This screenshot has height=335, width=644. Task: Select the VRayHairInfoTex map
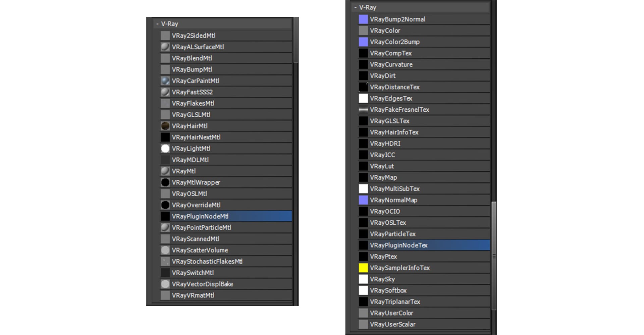click(424, 132)
